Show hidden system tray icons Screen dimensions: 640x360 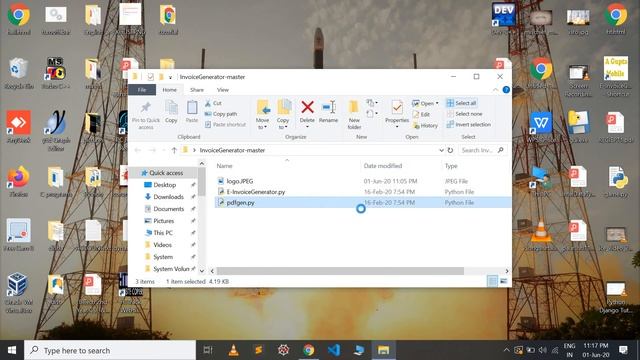coord(506,350)
